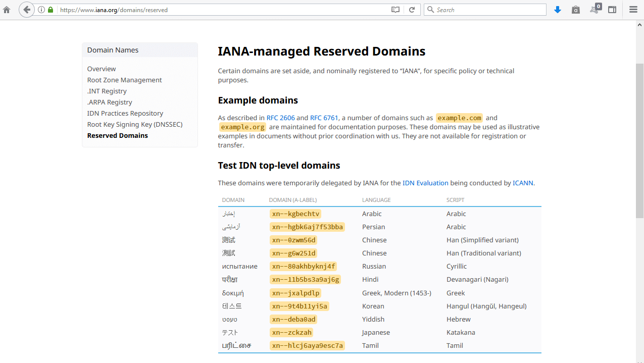Select xn--9t4b11yi5a cell

pos(300,306)
